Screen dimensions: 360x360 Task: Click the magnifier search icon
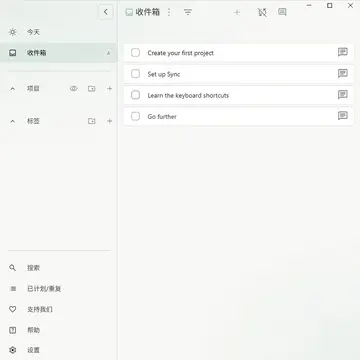tap(13, 268)
